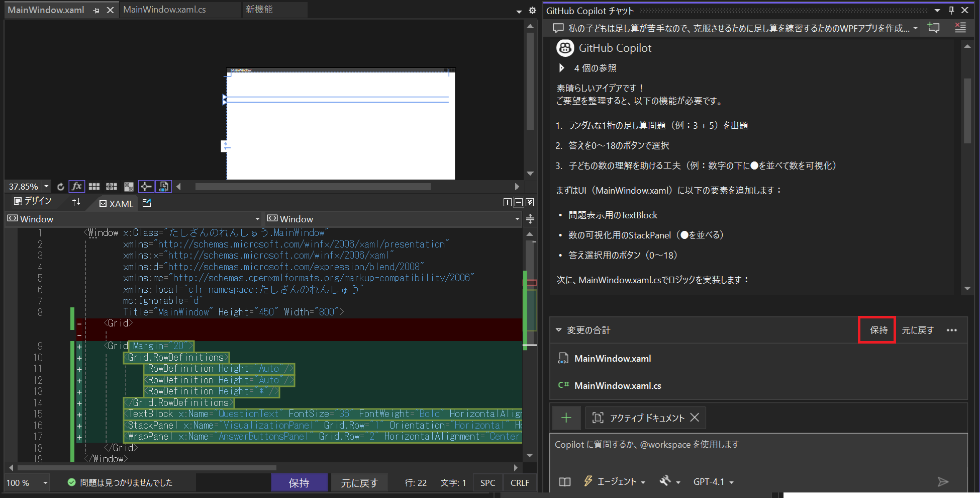Open the 37.85% zoom dropdown
This screenshot has width=980, height=498.
[46, 187]
